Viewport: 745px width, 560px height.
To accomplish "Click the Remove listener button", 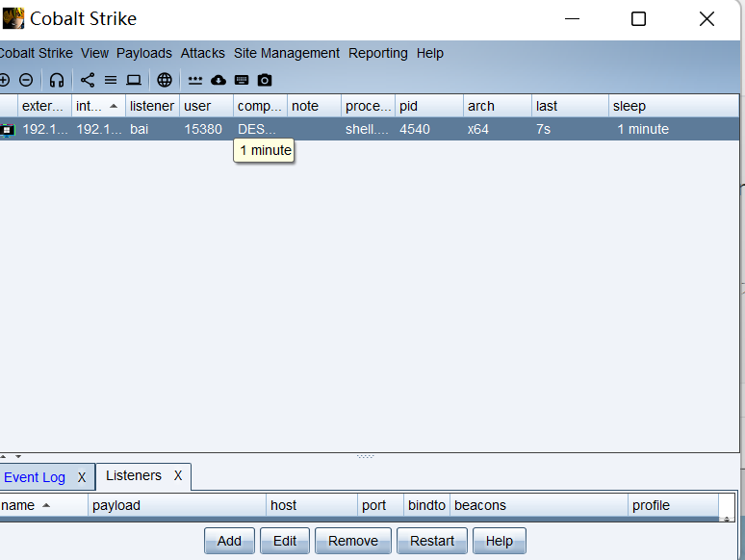I will 353,541.
